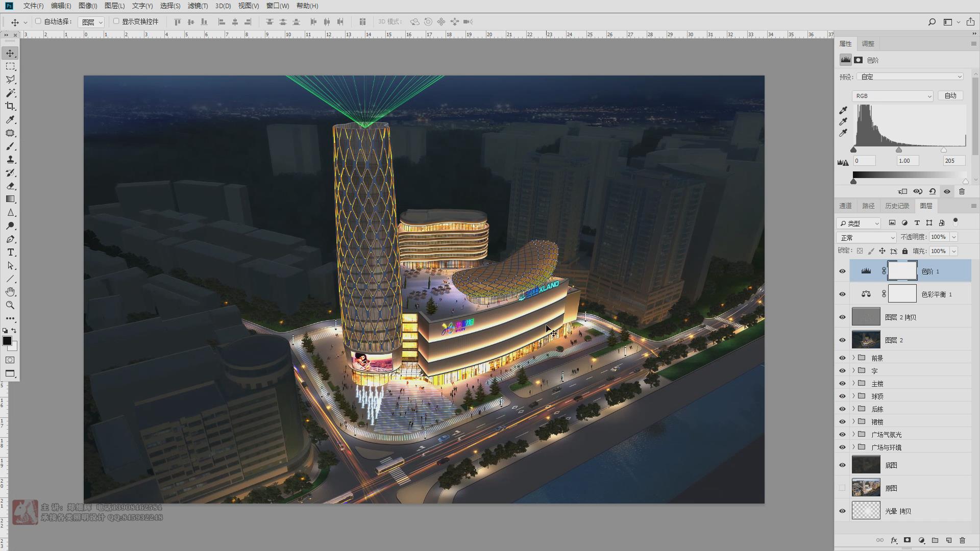Open the 正常 blend mode dropdown

tap(866, 238)
